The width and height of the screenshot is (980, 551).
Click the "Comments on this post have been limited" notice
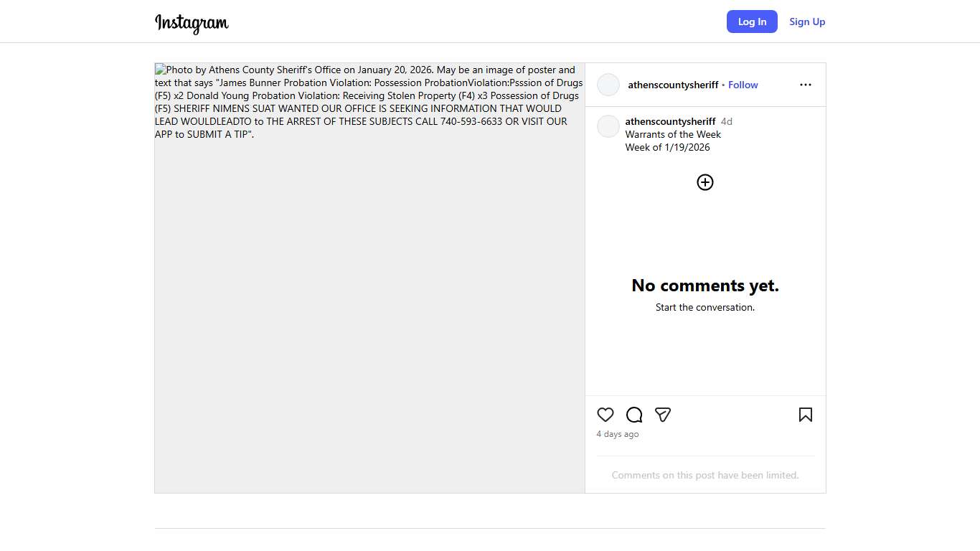(x=705, y=475)
